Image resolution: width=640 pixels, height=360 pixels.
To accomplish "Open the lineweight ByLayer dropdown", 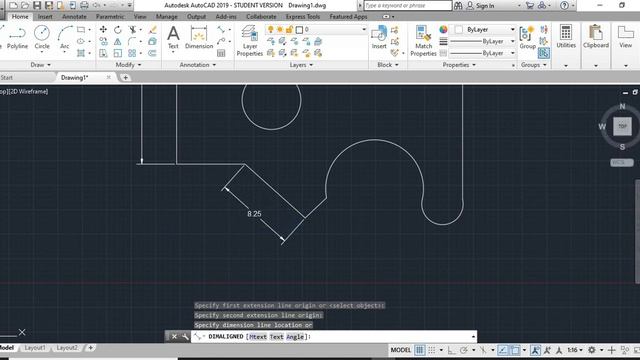I will [482, 41].
